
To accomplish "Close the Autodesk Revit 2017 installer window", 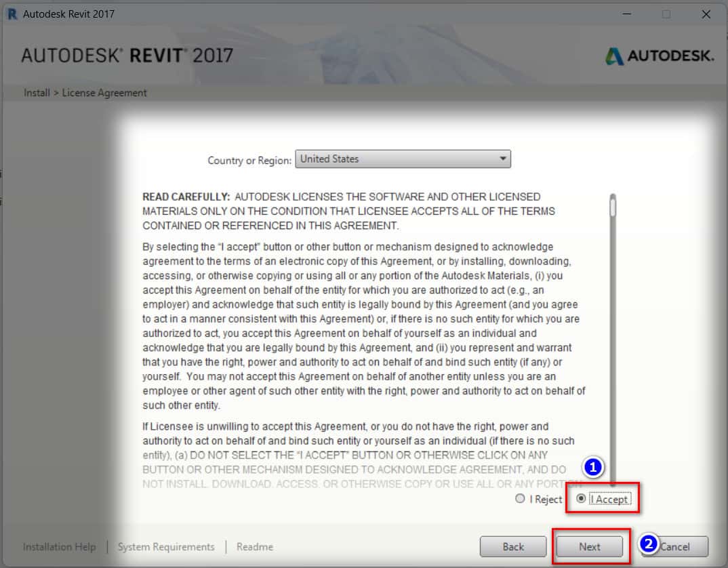I will [706, 14].
